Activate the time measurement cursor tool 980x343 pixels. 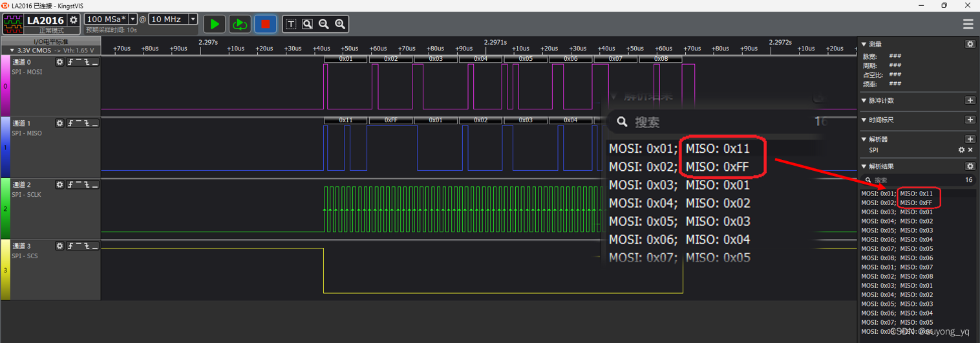tap(291, 24)
